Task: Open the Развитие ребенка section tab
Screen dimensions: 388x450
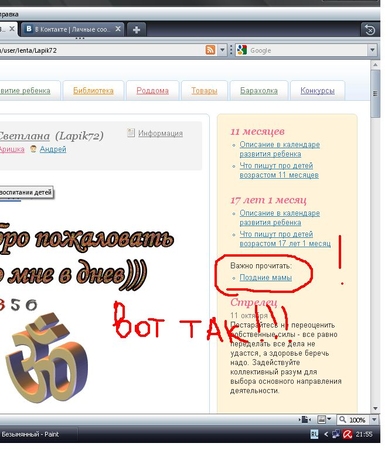Action: 25,91
